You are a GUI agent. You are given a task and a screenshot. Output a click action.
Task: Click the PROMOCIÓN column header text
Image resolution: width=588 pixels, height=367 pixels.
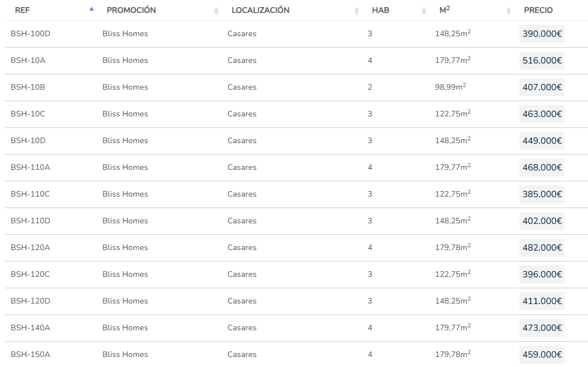coord(131,11)
